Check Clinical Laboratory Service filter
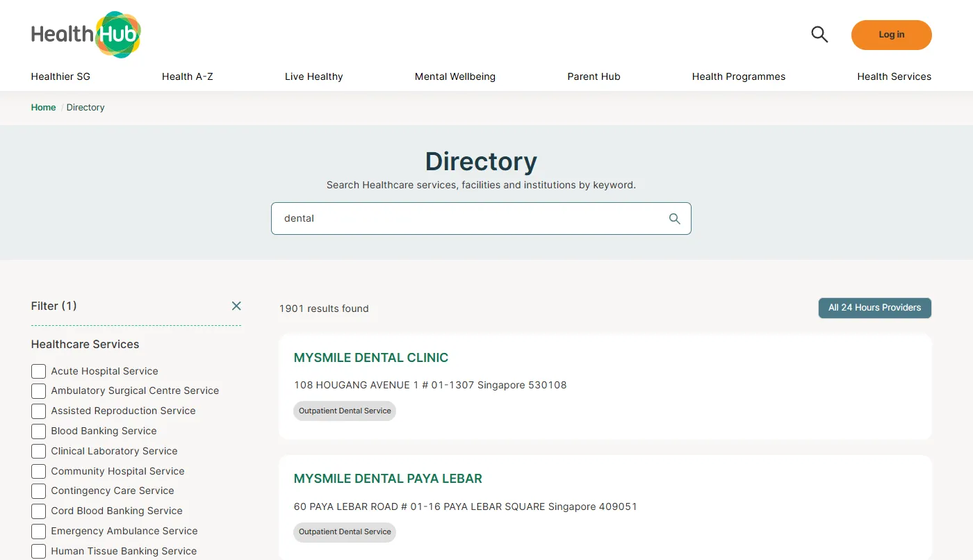This screenshot has height=560, width=973. coord(38,452)
